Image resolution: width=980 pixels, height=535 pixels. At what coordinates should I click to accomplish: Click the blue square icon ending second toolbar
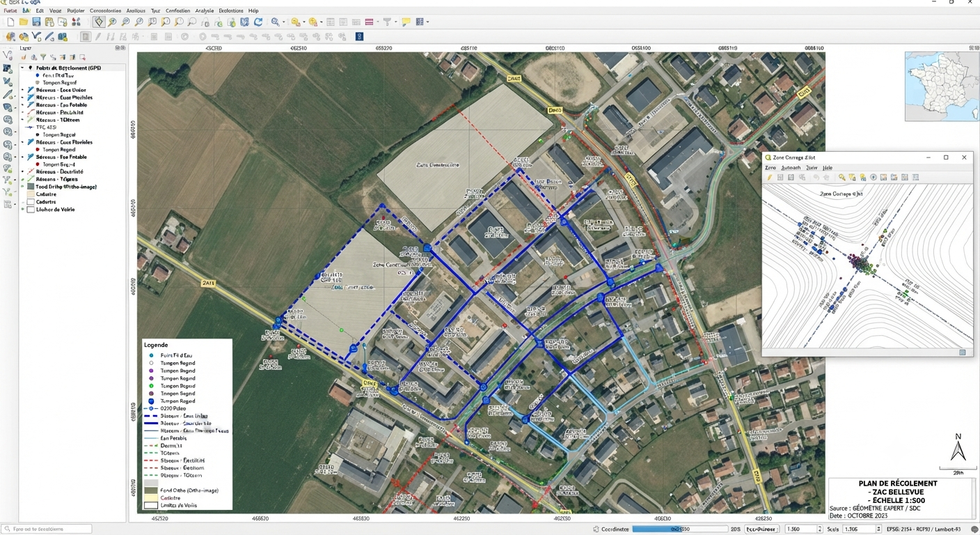[x=359, y=36]
